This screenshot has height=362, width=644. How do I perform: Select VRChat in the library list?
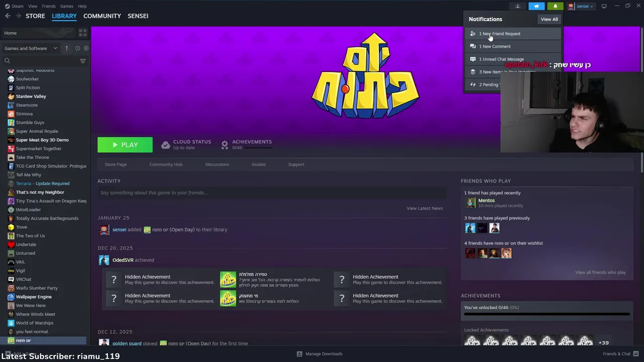pos(24,280)
